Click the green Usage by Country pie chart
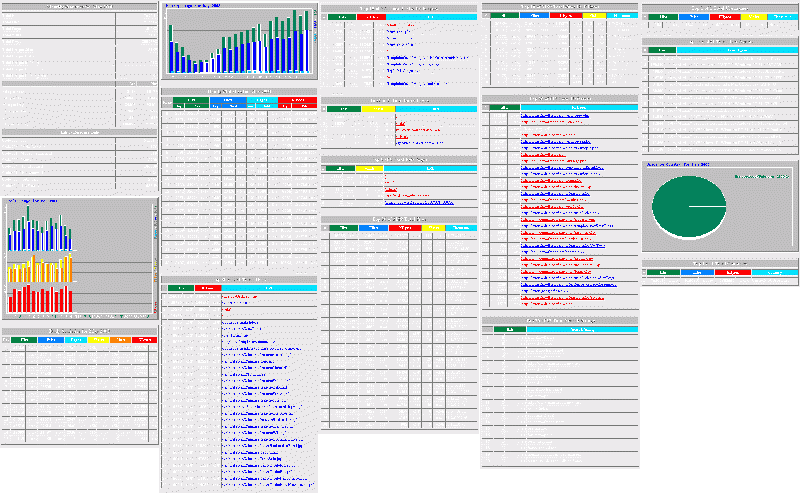Screen dimensions: 800x493 [x=687, y=205]
